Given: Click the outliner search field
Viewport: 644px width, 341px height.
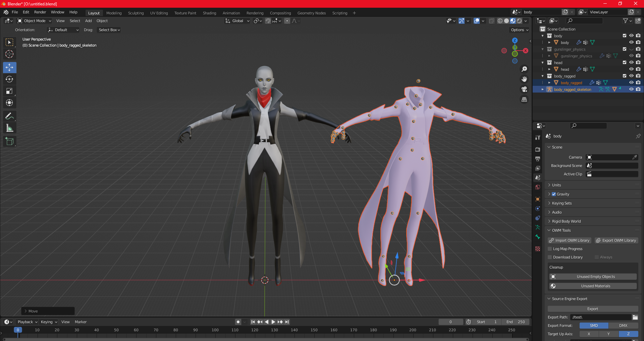Looking at the screenshot, I should [x=584, y=21].
